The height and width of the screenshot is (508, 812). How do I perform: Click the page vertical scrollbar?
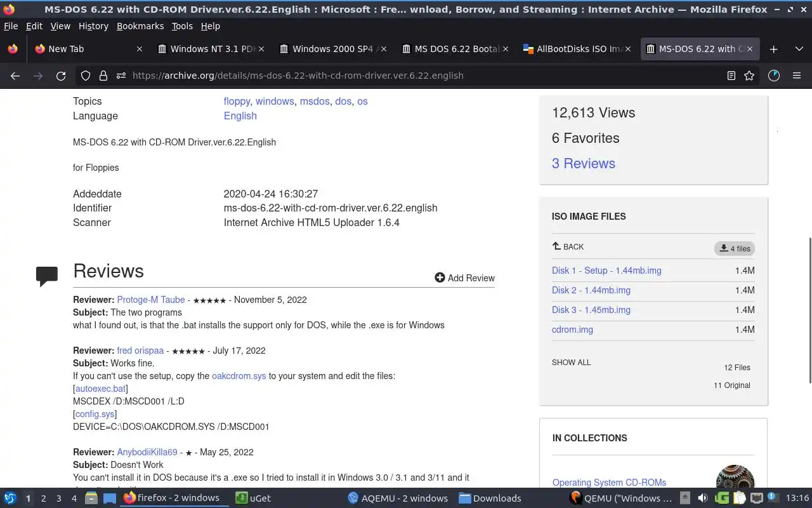pyautogui.click(x=809, y=310)
